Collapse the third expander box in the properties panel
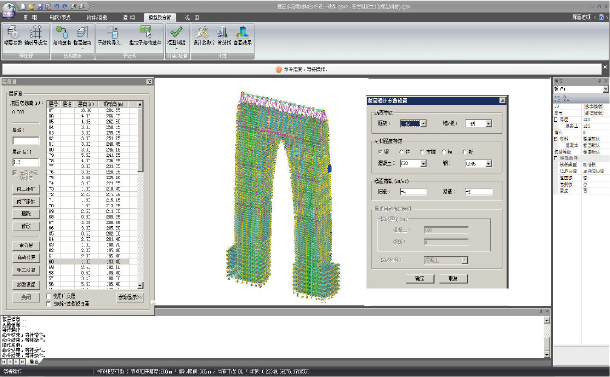 pos(556,158)
